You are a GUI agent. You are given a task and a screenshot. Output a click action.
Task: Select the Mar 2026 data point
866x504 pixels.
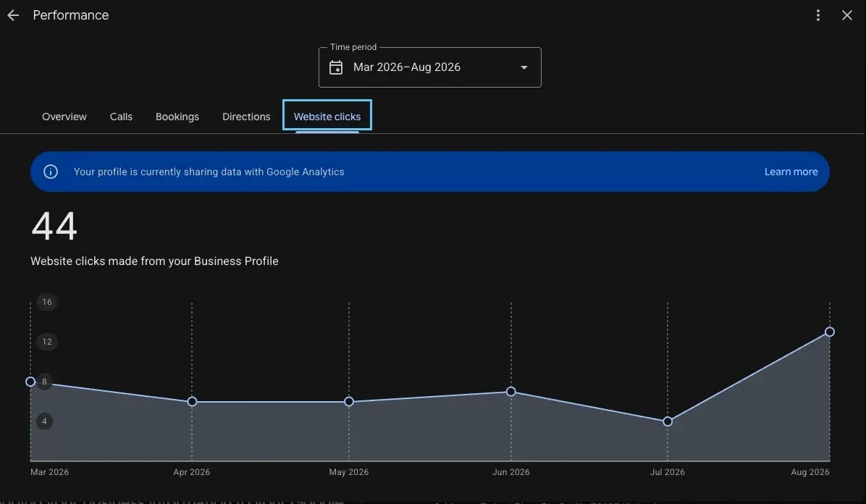point(30,382)
